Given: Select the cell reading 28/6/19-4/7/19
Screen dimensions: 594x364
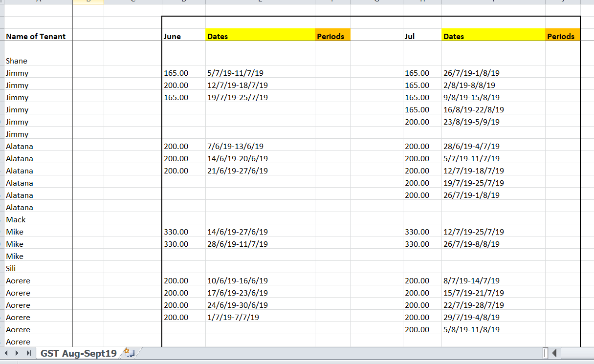Looking at the screenshot, I should coord(493,145).
